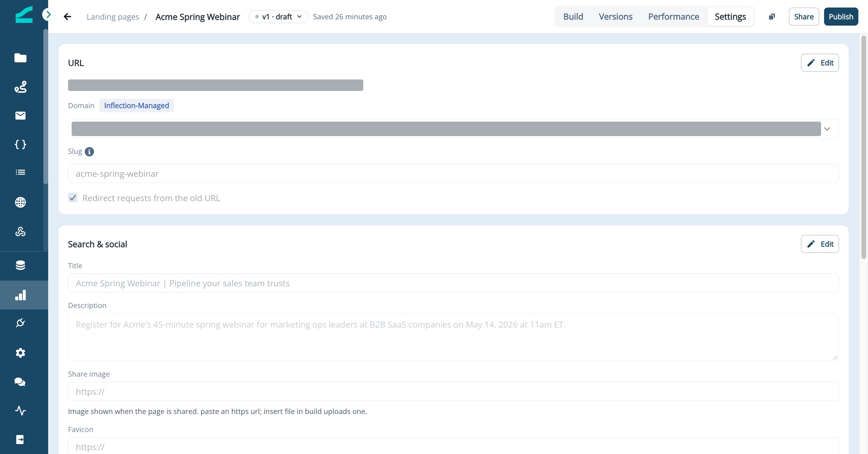Expand the sidebar with the chevron toggle
The width and height of the screenshot is (868, 454).
pos(48,14)
